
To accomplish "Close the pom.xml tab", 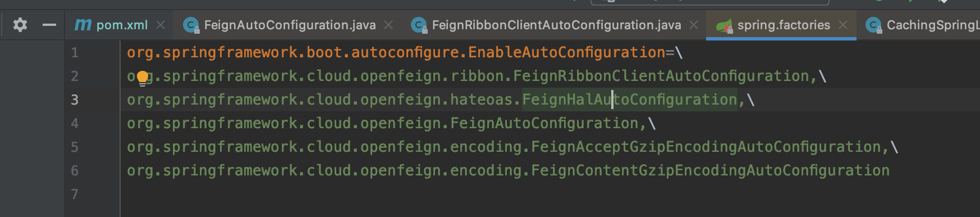I will 161,25.
